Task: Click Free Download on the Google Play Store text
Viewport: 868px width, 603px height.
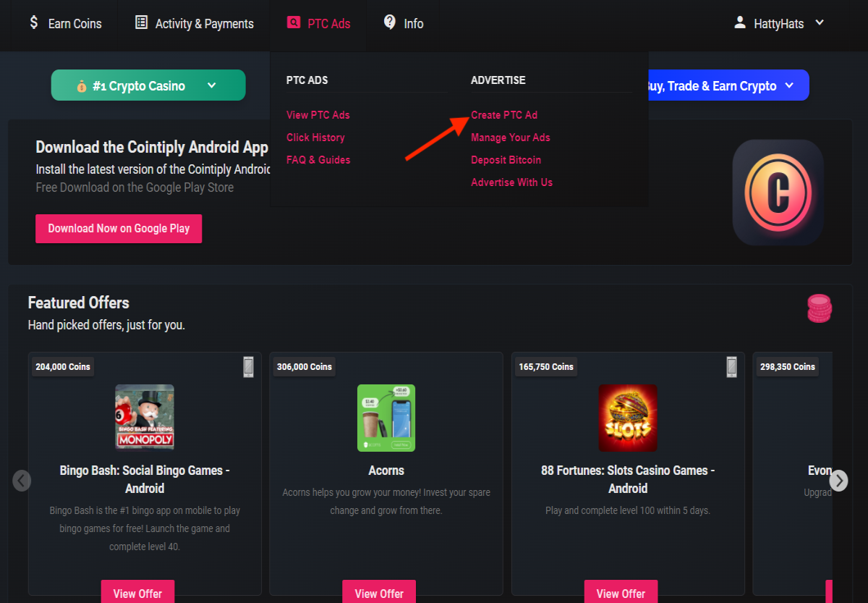Action: [x=135, y=187]
